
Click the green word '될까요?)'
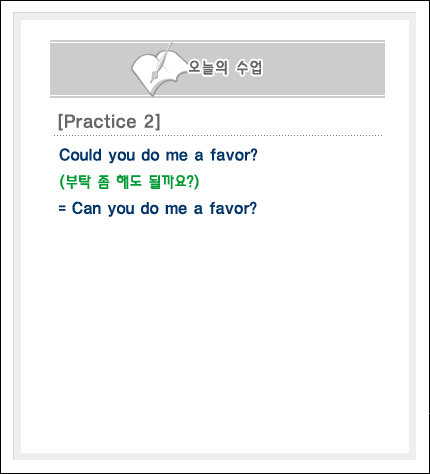coord(174,182)
